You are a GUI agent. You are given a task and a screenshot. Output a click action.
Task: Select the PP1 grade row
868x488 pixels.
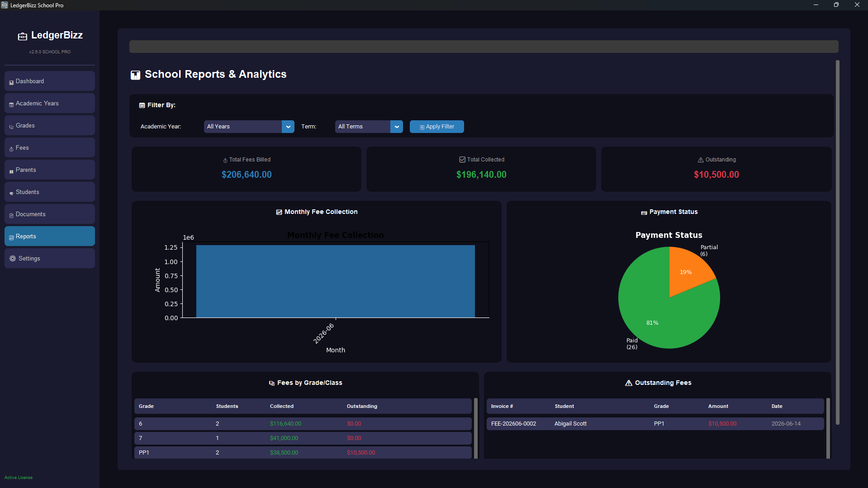(303, 453)
